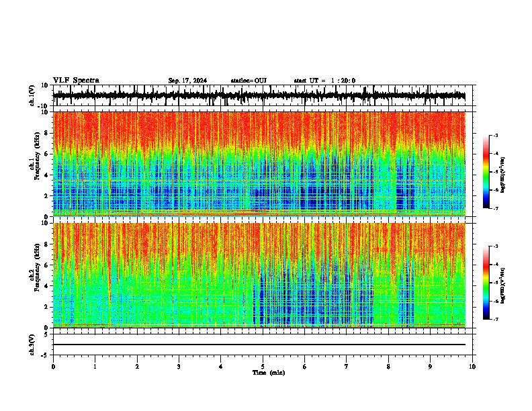Click the ch.2 spectrogram color bar
Image resolution: width=532 pixels, height=411 pixels.
486,283
